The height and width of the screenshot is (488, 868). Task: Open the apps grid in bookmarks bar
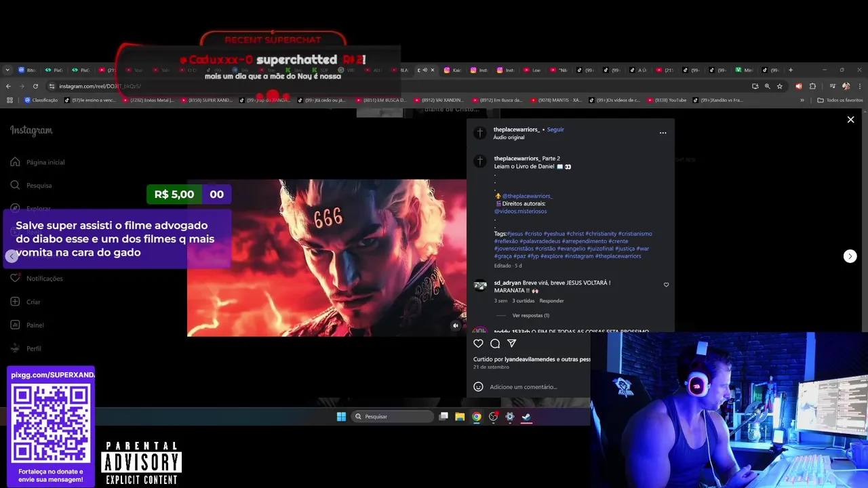tap(9, 100)
